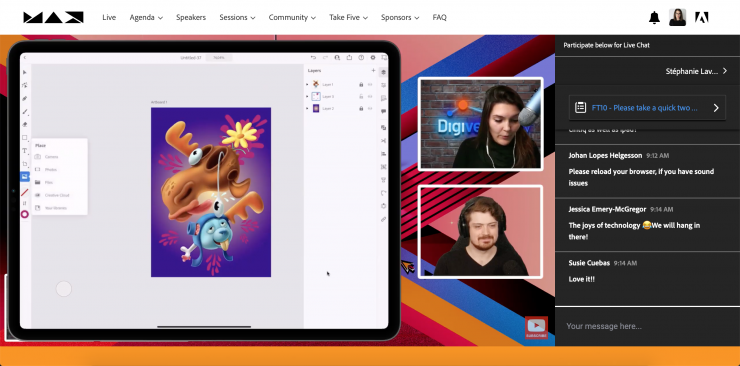
Task: Select the Rectangle shape tool
Action: click(x=25, y=138)
